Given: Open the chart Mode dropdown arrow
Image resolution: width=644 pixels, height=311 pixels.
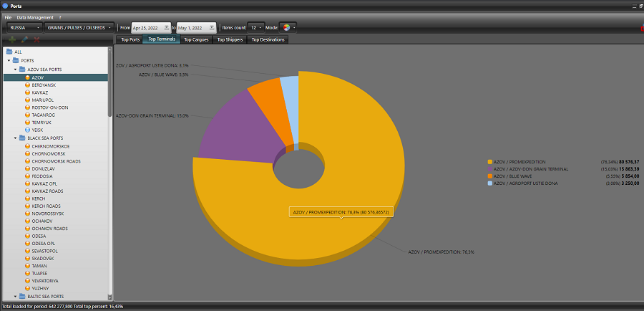Looking at the screenshot, I should coord(294,28).
